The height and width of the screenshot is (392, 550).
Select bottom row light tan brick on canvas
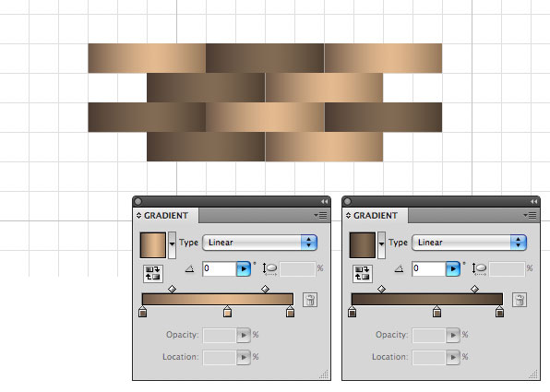tap(324, 147)
